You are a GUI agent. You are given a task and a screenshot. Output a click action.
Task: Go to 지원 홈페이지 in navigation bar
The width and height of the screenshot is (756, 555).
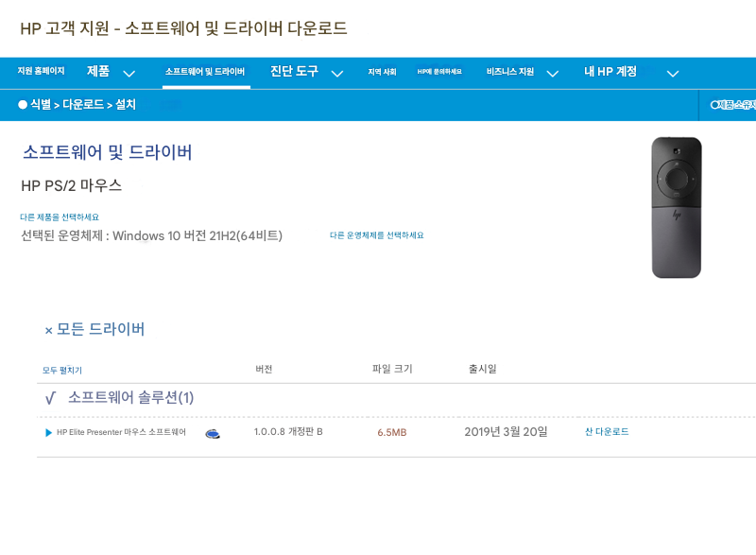coord(42,72)
